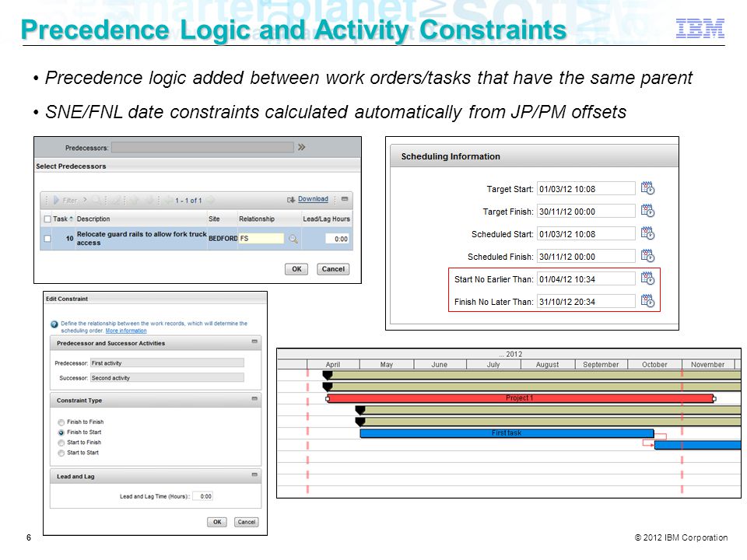
Task: Select all rows checkbox in predecessors header
Action: click(x=47, y=219)
